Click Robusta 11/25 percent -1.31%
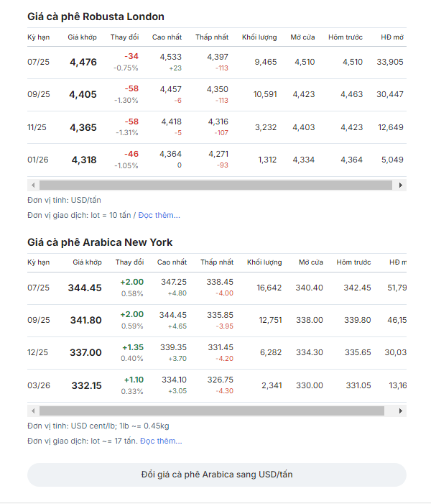Image resolution: width=431 pixels, height=504 pixels. (127, 133)
